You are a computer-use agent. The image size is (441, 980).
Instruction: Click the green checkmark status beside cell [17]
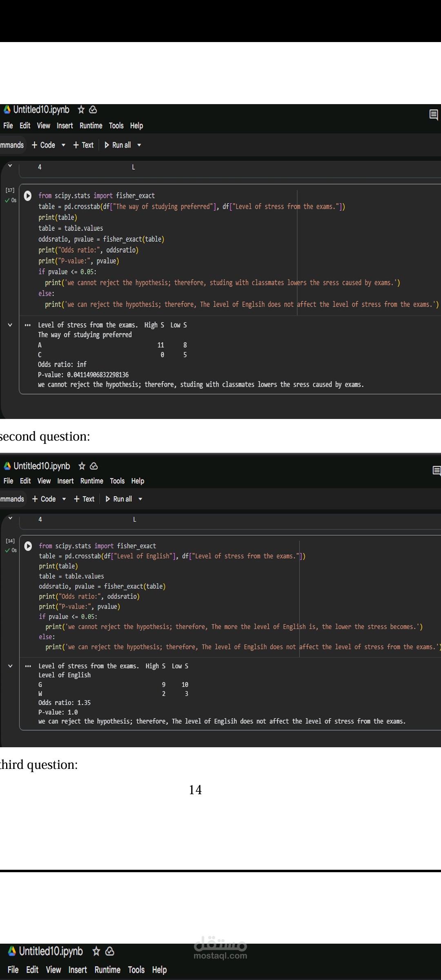click(7, 200)
